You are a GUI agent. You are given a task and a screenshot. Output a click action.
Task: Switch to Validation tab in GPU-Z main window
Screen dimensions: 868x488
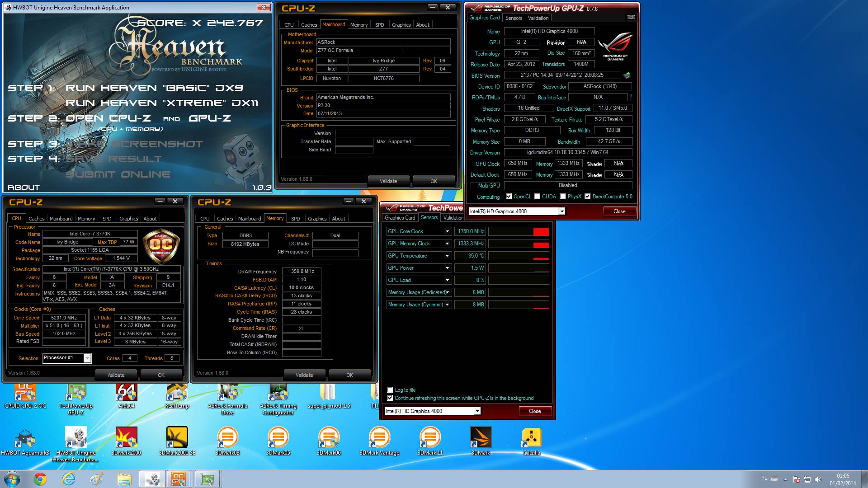coord(538,18)
